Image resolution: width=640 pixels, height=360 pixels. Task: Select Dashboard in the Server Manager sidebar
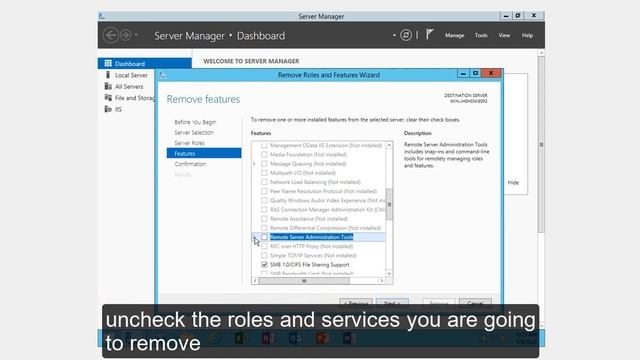[x=144, y=64]
